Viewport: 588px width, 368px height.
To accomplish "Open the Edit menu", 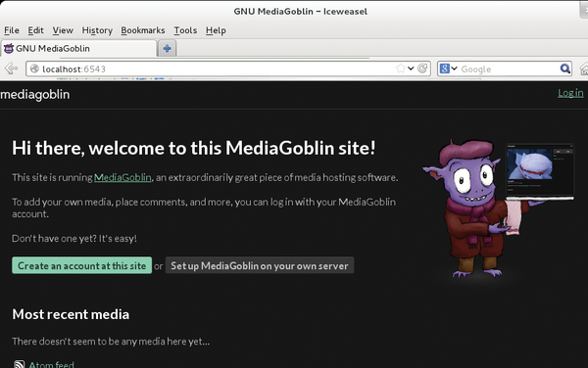I will pyautogui.click(x=35, y=30).
